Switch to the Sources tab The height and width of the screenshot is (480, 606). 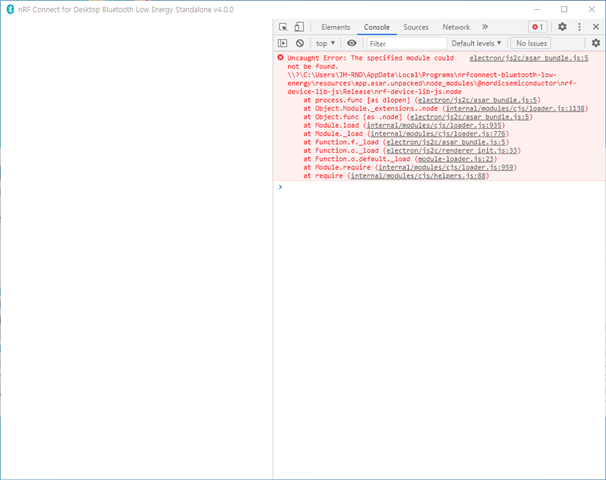pos(415,27)
